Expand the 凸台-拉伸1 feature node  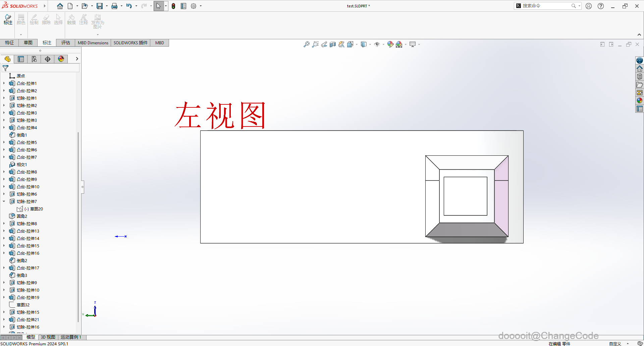coord(4,83)
